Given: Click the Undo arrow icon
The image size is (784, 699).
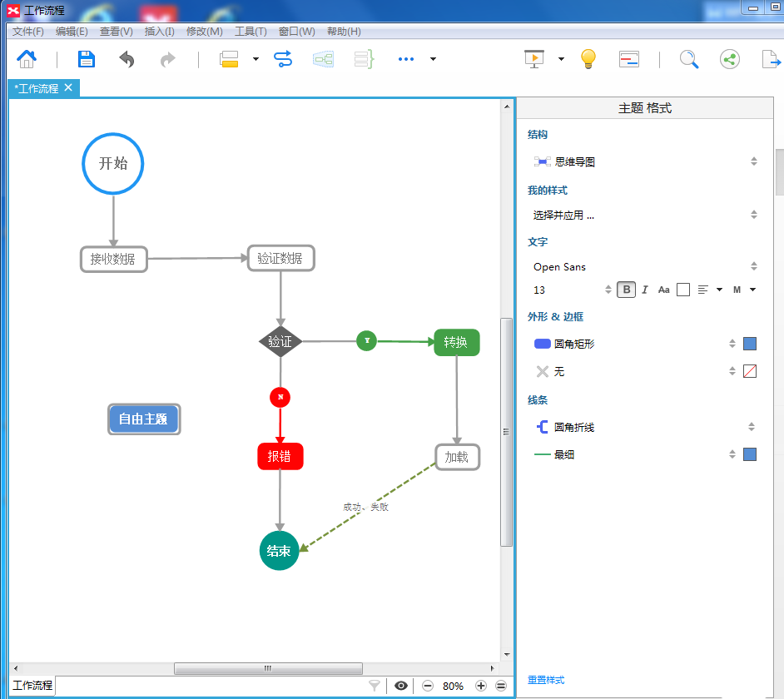Looking at the screenshot, I should coord(127,59).
